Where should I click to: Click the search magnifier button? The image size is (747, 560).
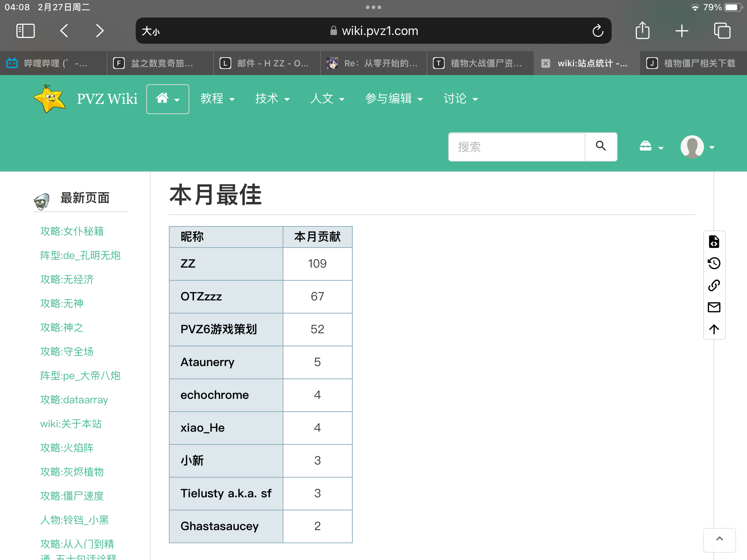(x=601, y=147)
